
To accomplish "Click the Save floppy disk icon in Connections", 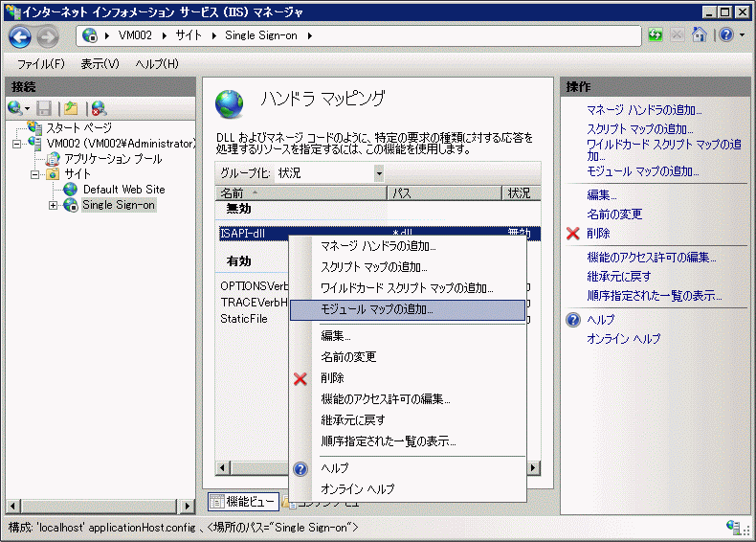I will coord(44,108).
